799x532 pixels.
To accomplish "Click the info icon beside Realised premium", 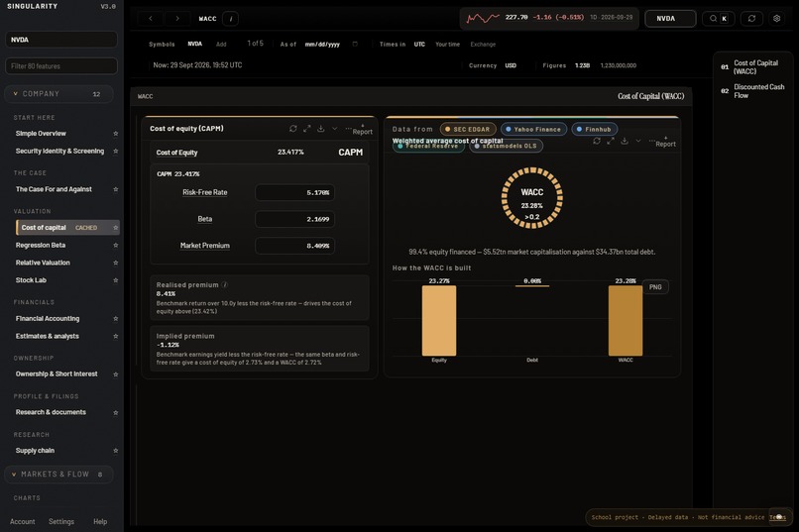I will click(x=225, y=284).
